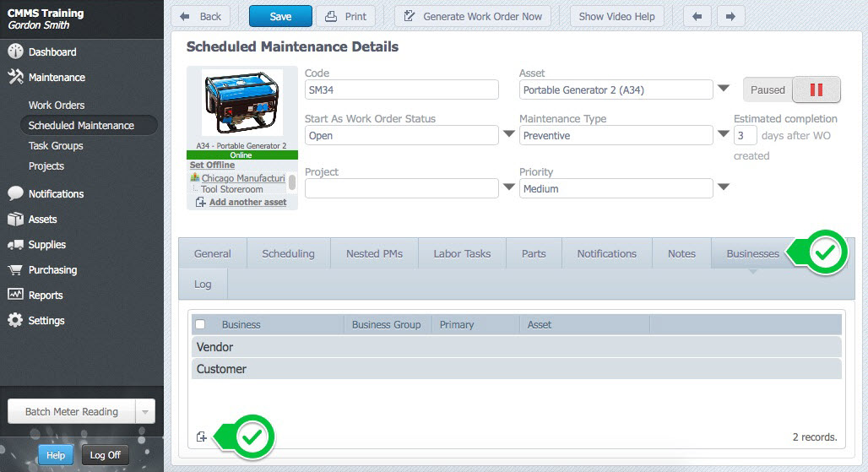Select the Businesses tab

click(753, 253)
